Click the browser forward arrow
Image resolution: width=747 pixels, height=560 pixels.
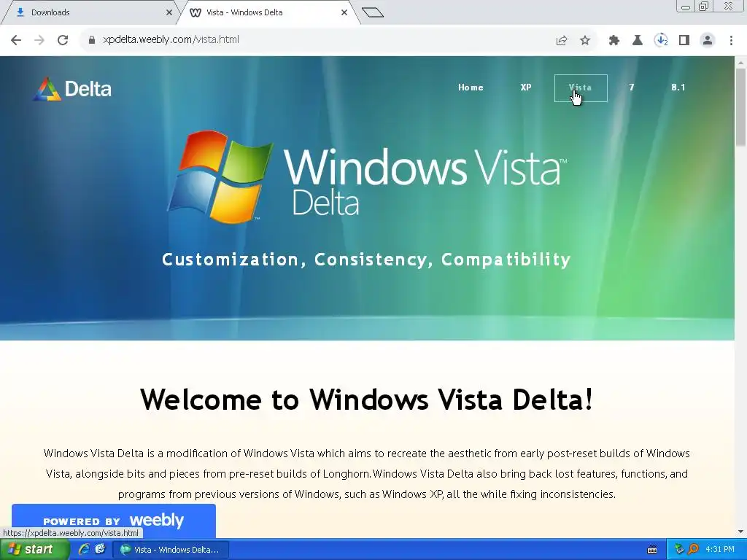pyautogui.click(x=39, y=40)
